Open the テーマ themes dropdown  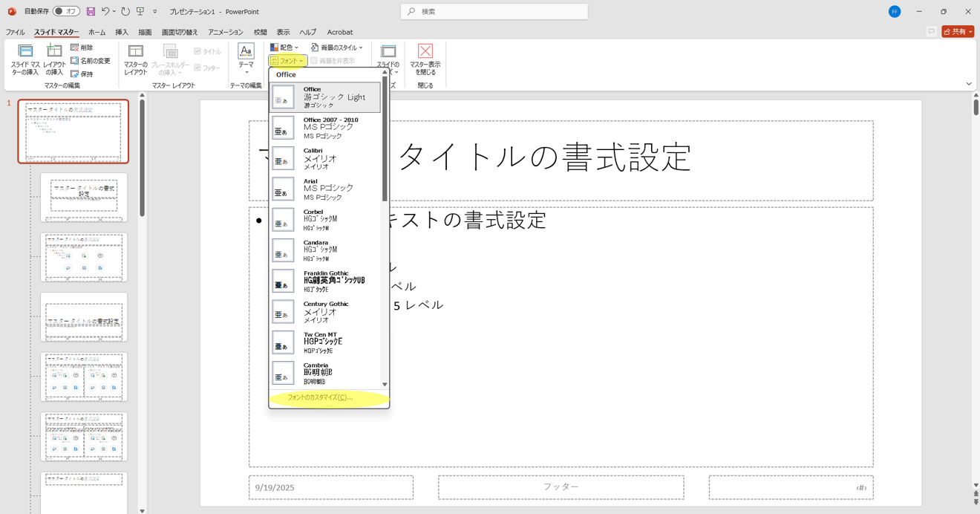click(246, 59)
